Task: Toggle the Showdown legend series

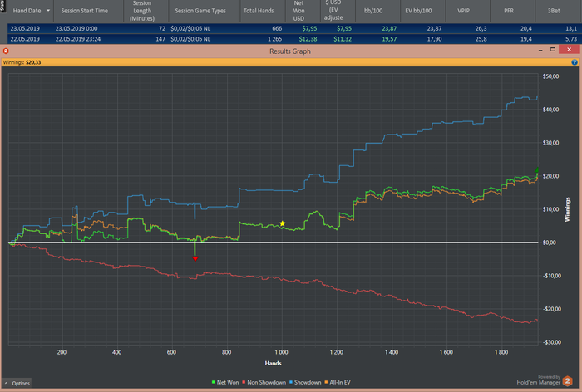Action: click(x=305, y=382)
